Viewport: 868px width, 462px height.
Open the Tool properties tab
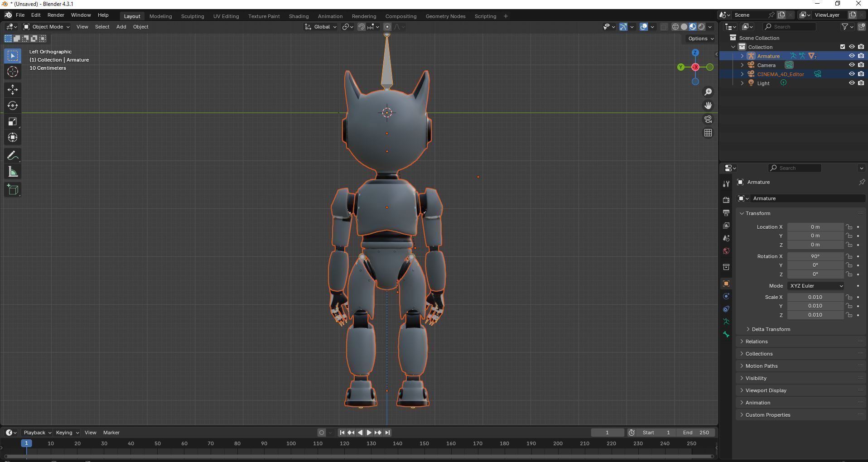(x=726, y=183)
